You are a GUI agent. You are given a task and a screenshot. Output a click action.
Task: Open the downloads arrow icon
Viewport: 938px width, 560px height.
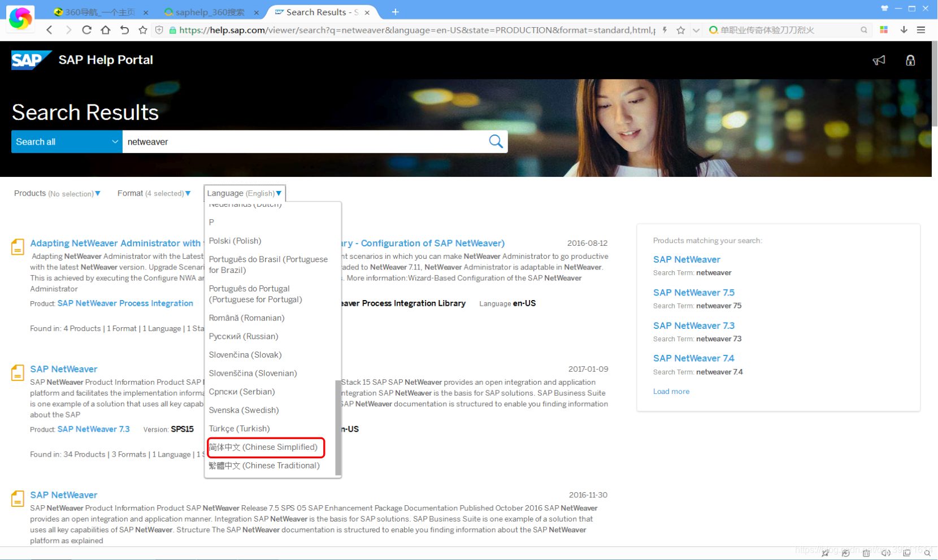pos(904,30)
